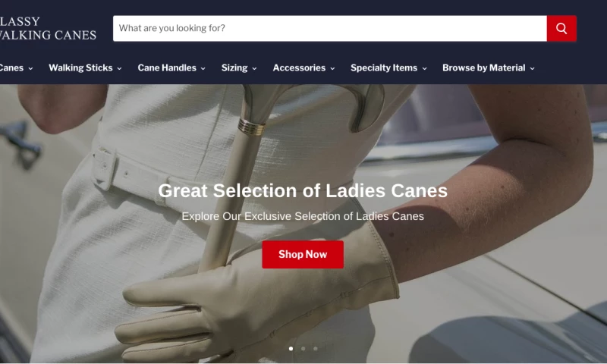Click the red Shop Now button

pos(303,255)
